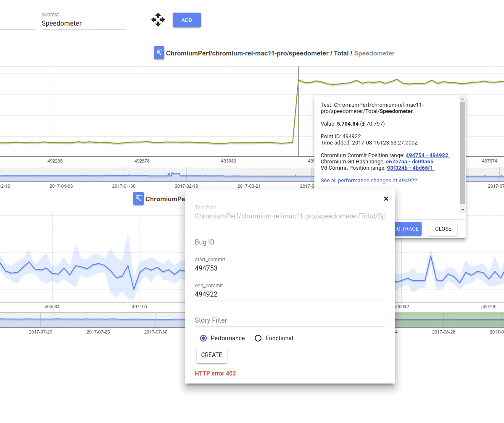Click the end_commit field 494922
The height and width of the screenshot is (423, 504).
(x=290, y=294)
